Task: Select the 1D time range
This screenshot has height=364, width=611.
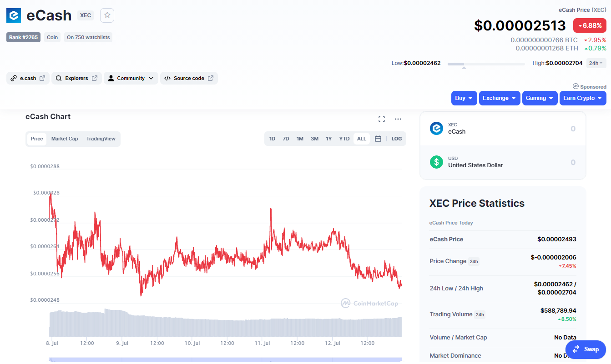Action: tap(272, 139)
